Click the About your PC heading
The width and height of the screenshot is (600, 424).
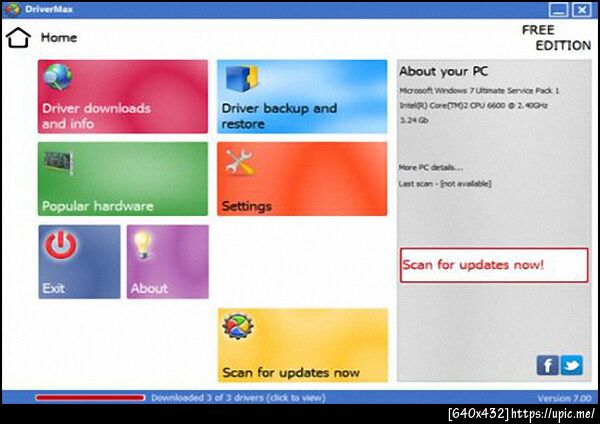pos(443,72)
